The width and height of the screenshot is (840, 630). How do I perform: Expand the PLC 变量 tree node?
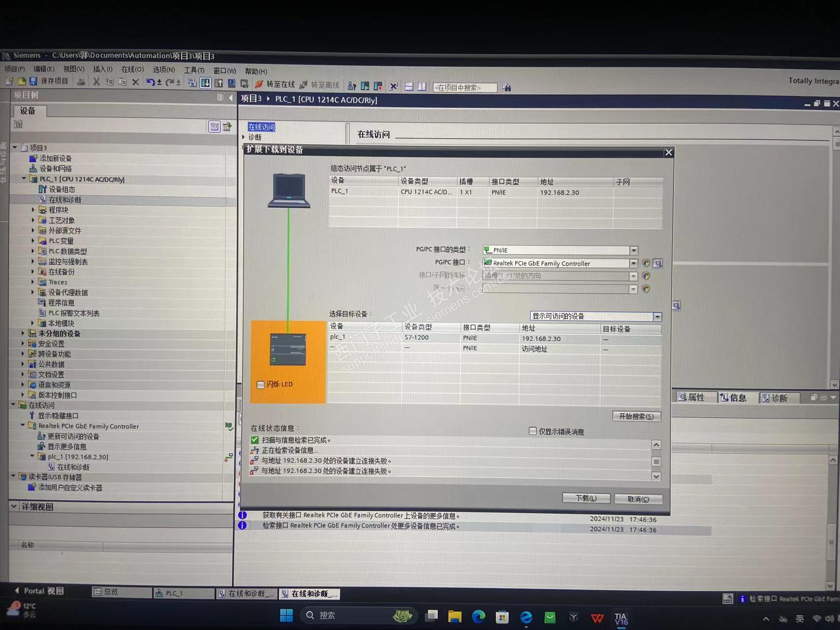click(x=34, y=240)
